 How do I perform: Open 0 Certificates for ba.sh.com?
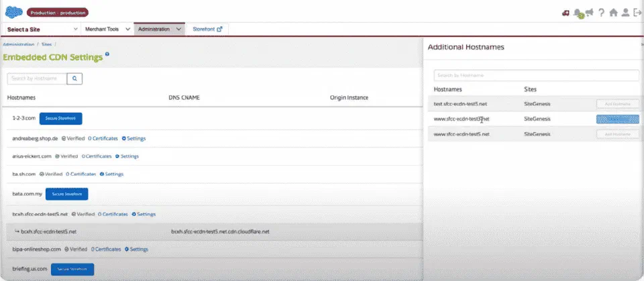(81, 174)
